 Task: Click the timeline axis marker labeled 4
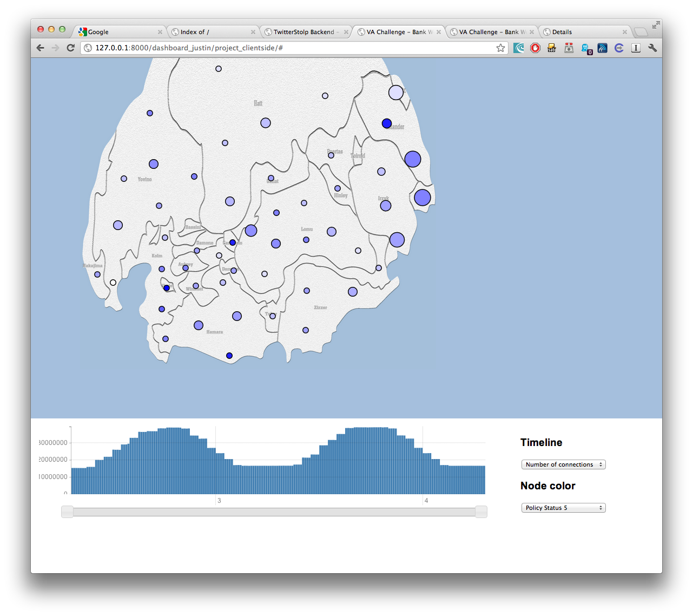coord(426,501)
